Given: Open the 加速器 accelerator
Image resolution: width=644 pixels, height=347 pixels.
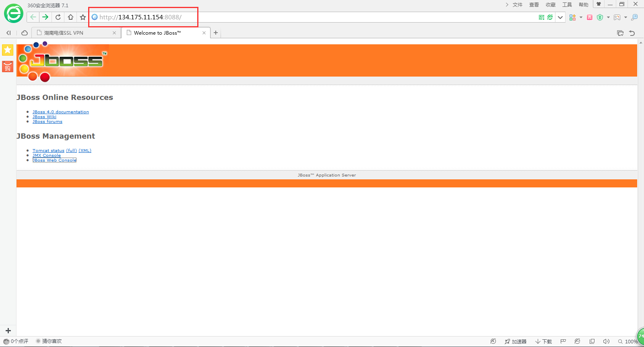Looking at the screenshot, I should (x=516, y=341).
